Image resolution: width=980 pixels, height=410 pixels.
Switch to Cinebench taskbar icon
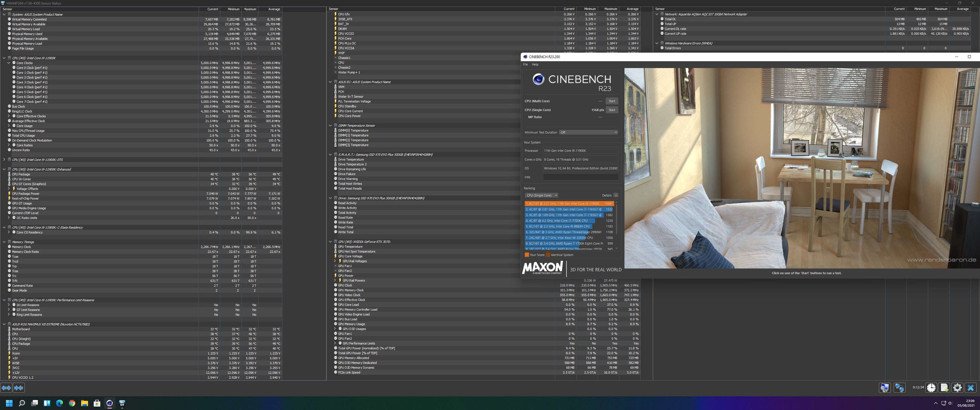(x=110, y=403)
